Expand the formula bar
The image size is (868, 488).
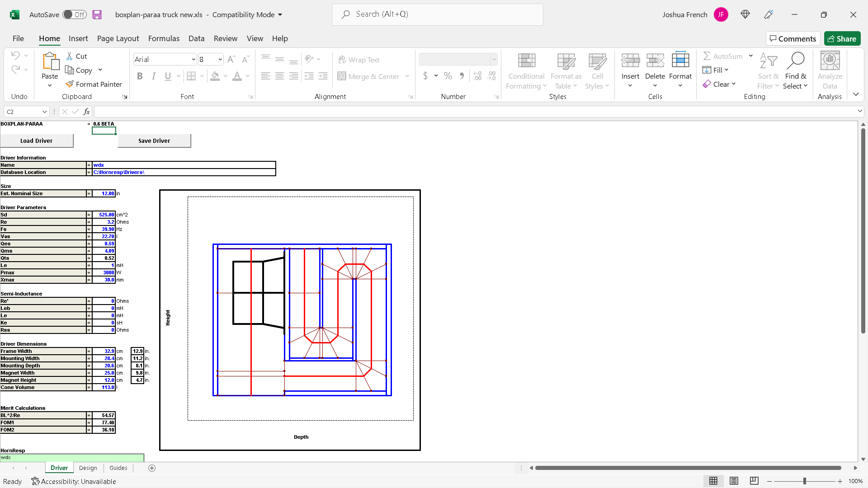[x=859, y=111]
